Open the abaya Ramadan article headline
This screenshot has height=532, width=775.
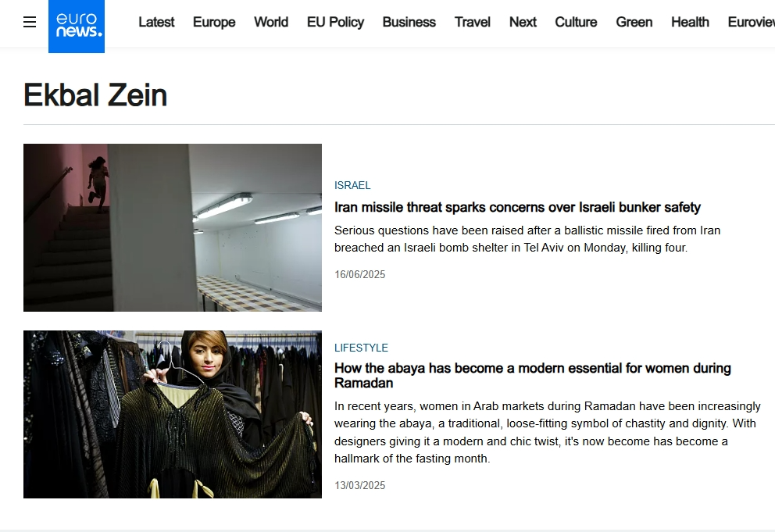point(533,375)
